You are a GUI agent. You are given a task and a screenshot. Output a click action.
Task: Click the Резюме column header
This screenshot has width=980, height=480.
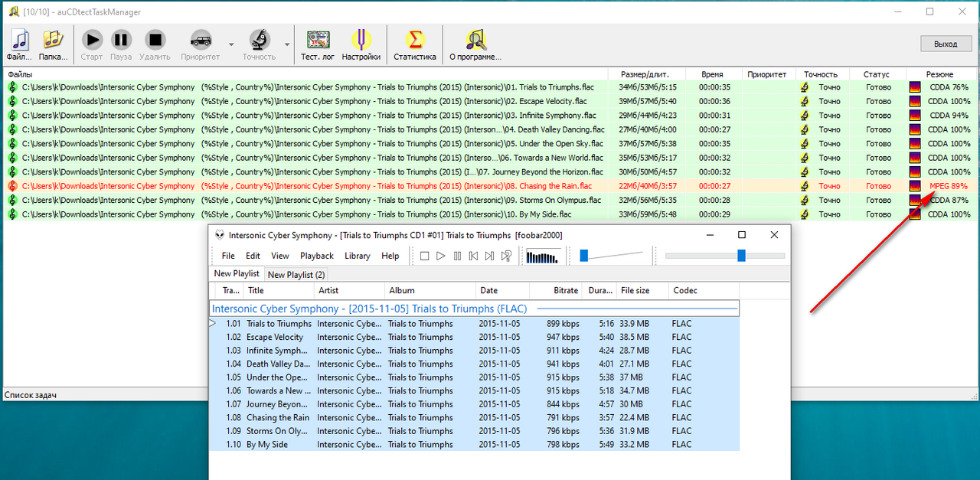pos(939,74)
